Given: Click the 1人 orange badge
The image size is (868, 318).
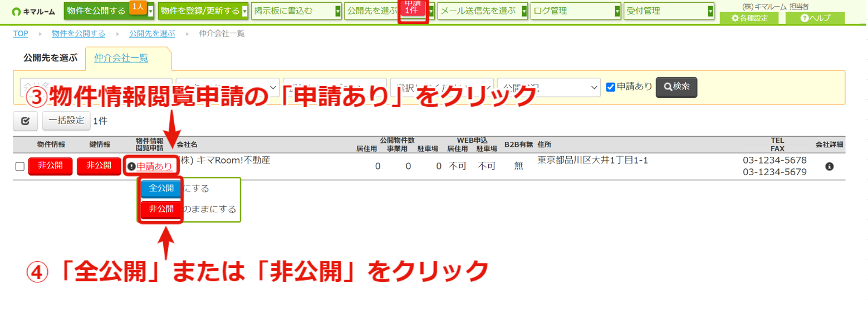Looking at the screenshot, I should click(x=137, y=7).
